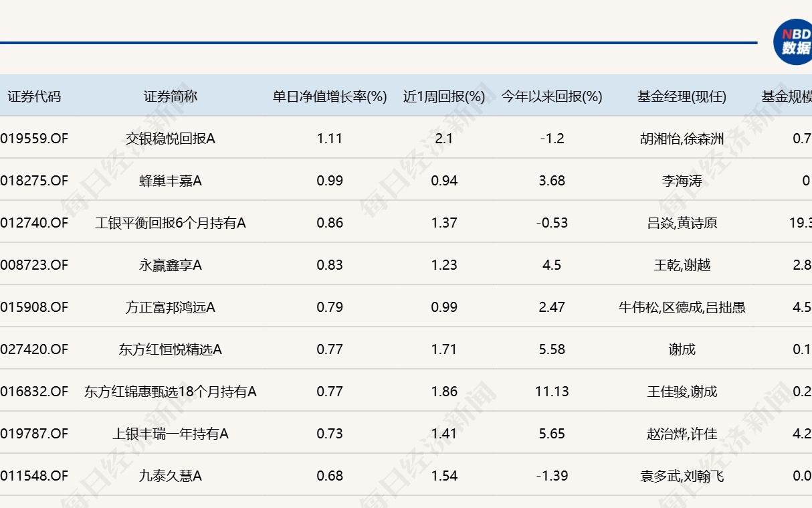This screenshot has width=812, height=508.
Task: Select fund code 016832.OF
Action: 34,392
